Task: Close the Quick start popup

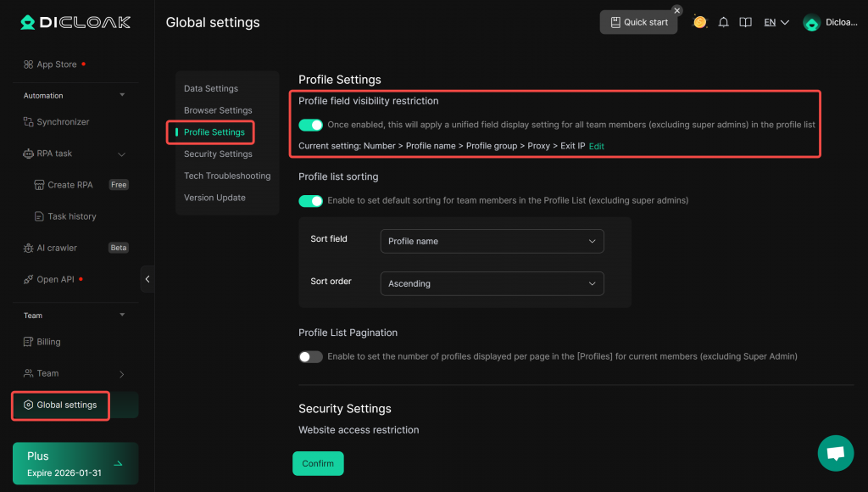Action: tap(676, 10)
